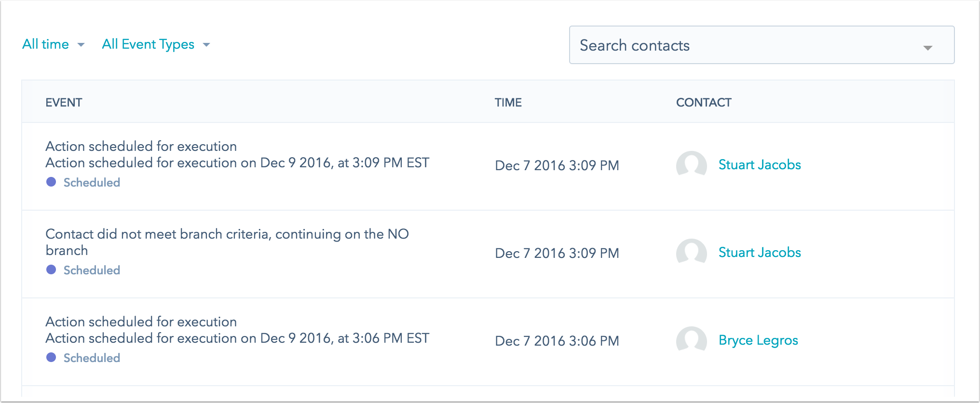
Task: Focus the Search contacts field
Action: pyautogui.click(x=762, y=45)
